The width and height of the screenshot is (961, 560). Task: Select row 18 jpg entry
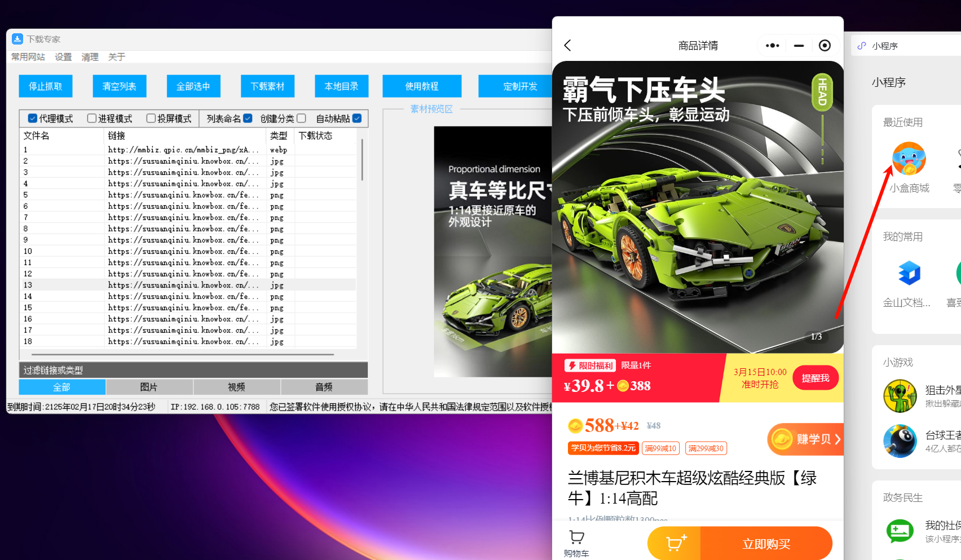click(188, 342)
